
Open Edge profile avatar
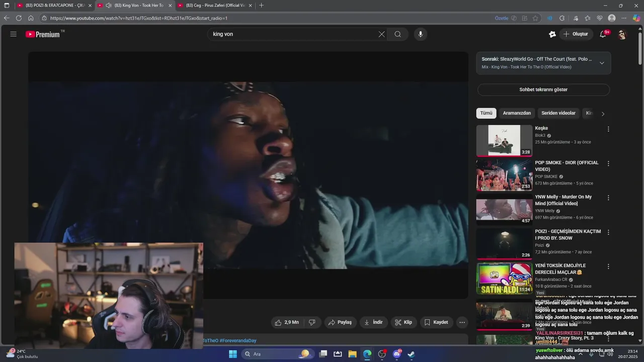point(612,18)
